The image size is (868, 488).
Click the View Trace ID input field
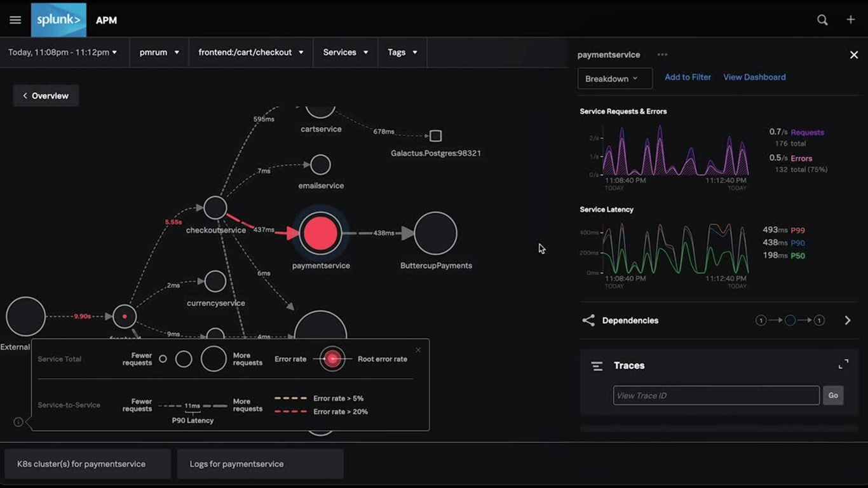coord(715,395)
